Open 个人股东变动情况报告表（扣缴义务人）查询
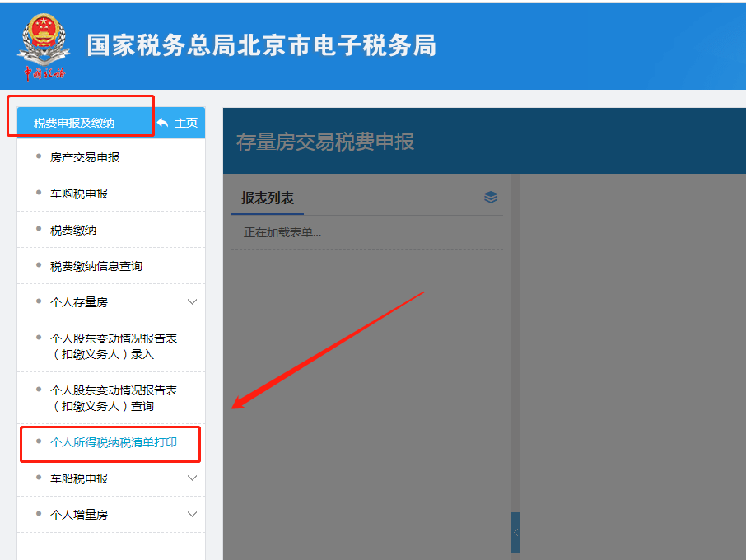 pyautogui.click(x=114, y=398)
